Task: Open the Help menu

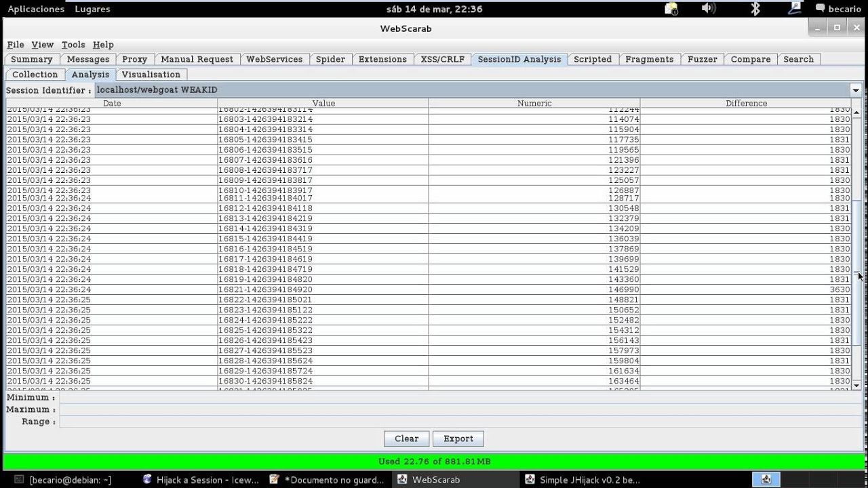Action: pos(103,45)
